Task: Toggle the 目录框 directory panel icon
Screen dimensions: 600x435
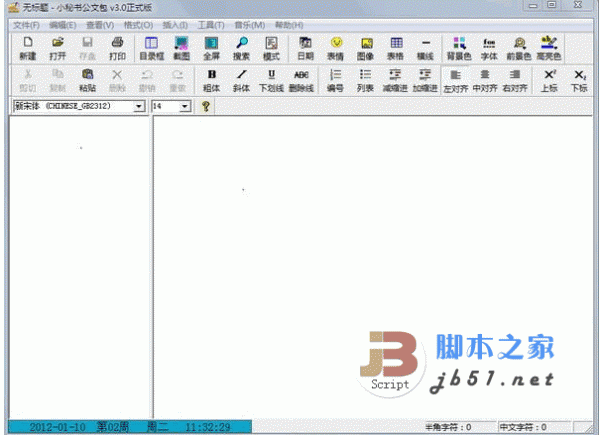Action: pos(152,48)
